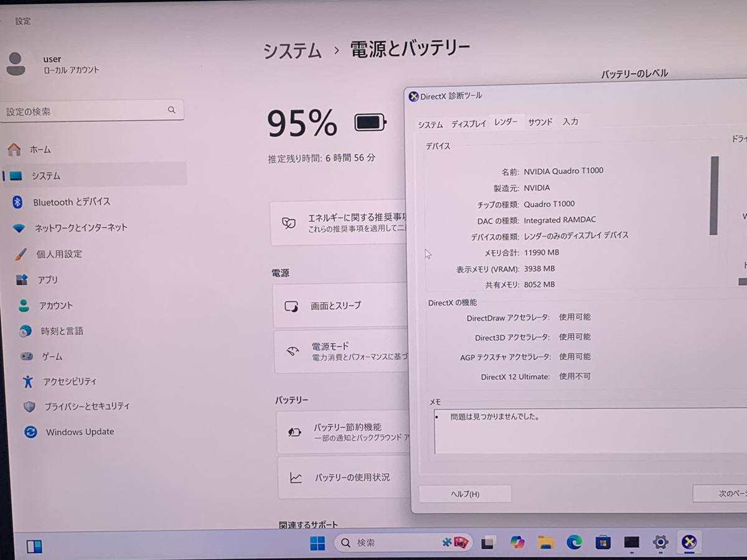This screenshot has height=560, width=747.
Task: Open 個人用設定 personalization page
Action: click(59, 254)
